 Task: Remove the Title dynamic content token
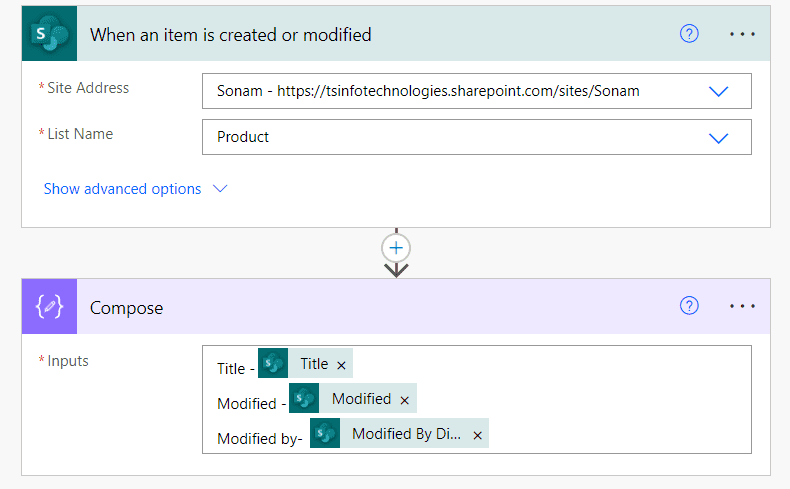tap(342, 366)
